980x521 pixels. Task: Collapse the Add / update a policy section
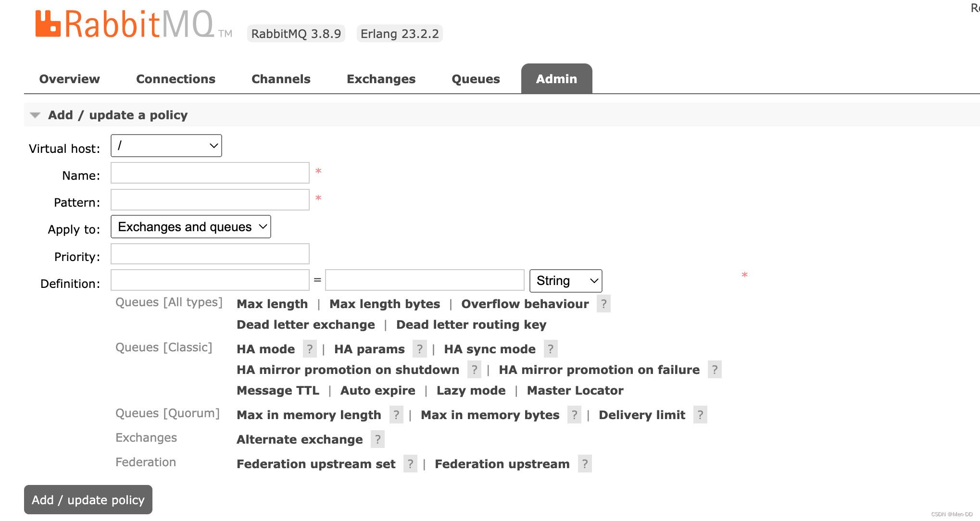35,115
